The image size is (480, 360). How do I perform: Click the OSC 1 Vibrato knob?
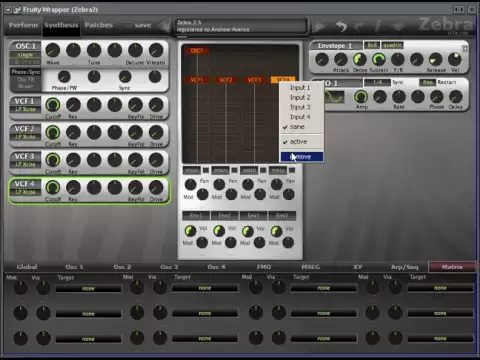(x=156, y=51)
